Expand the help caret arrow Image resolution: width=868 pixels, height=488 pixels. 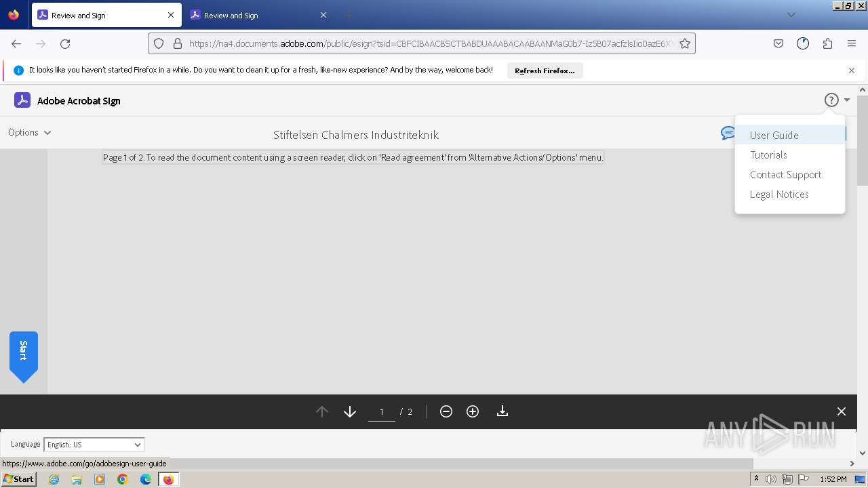click(847, 100)
